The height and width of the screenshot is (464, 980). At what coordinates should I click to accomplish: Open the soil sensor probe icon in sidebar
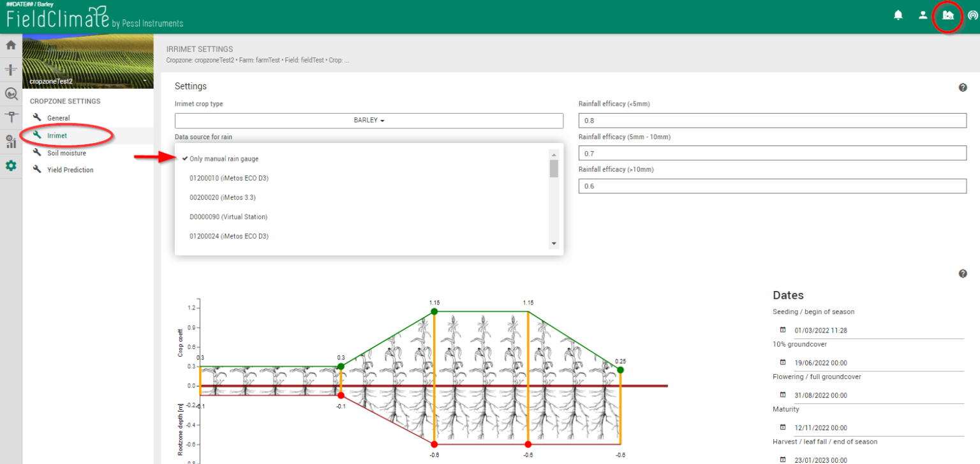pyautogui.click(x=11, y=117)
